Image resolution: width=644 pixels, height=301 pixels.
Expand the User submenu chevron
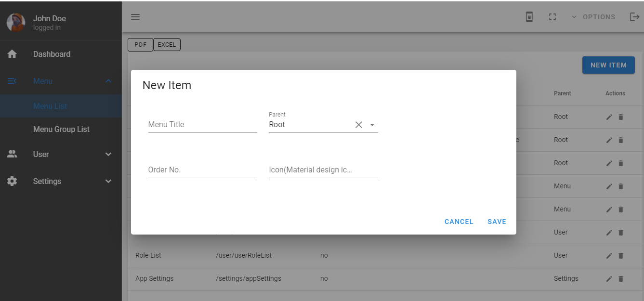click(x=108, y=154)
